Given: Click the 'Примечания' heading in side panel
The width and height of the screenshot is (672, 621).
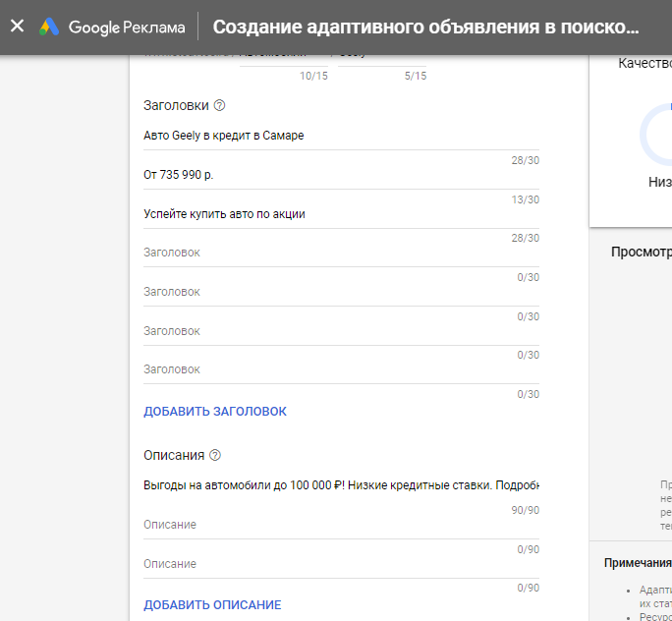Looking at the screenshot, I should 638,563.
